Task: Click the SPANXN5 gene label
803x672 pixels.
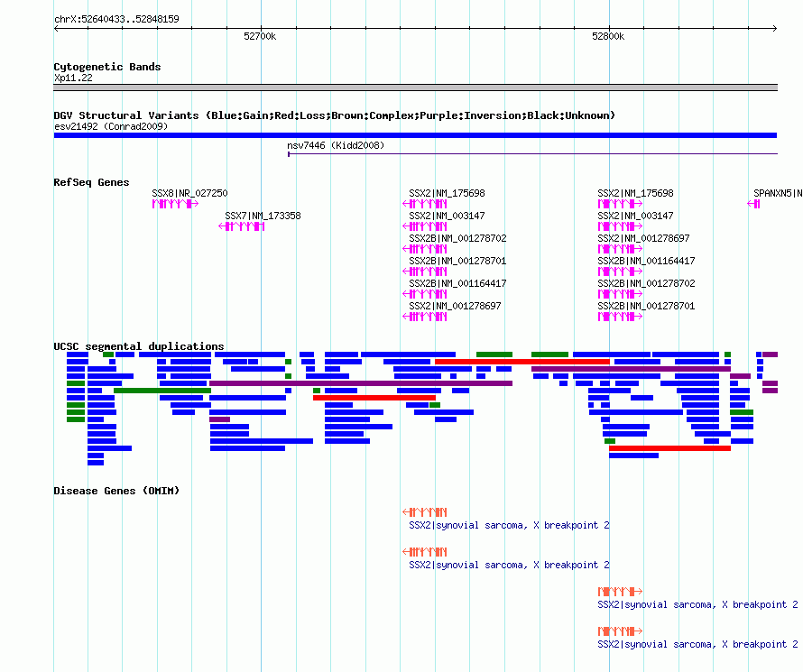Action: pos(778,193)
